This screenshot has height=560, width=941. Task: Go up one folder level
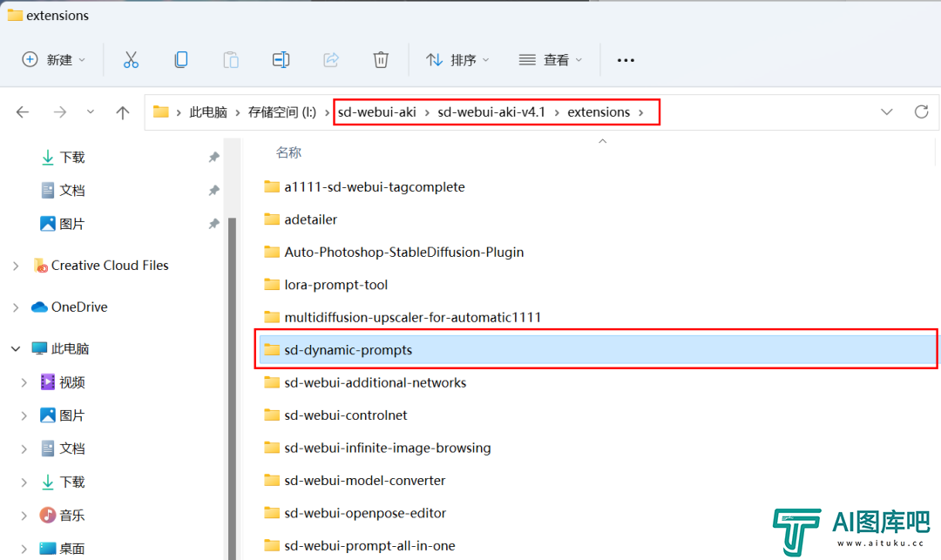[123, 112]
